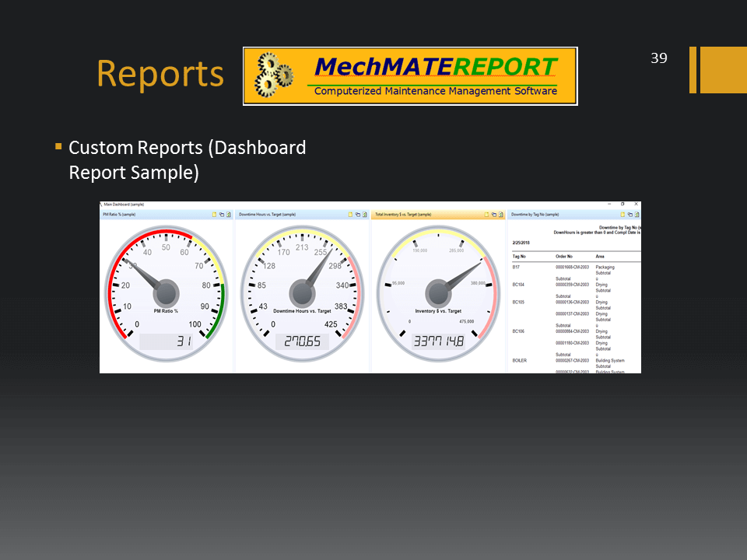This screenshot has width=747, height=560.
Task: Click the PM Ratio % gauge dial
Action: point(166,293)
